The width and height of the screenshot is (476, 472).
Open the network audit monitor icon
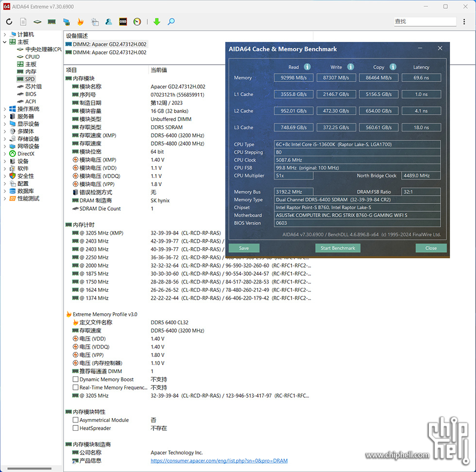(67, 21)
